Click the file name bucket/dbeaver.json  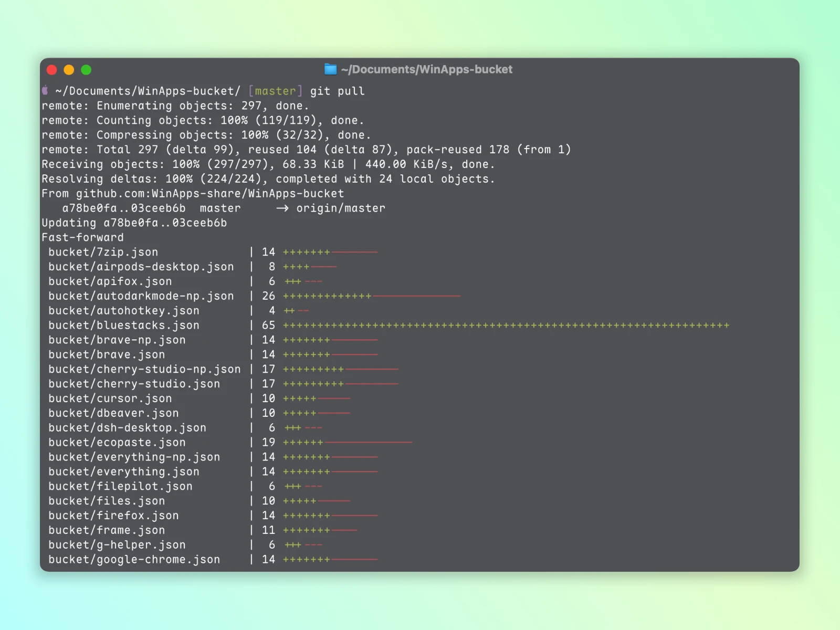(113, 413)
